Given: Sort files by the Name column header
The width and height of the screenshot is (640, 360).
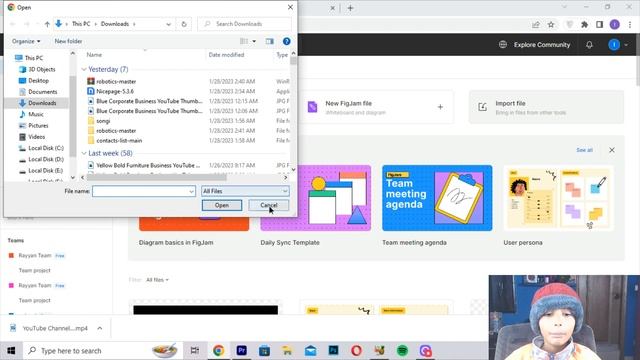Looking at the screenshot, I should pyautogui.click(x=94, y=55).
